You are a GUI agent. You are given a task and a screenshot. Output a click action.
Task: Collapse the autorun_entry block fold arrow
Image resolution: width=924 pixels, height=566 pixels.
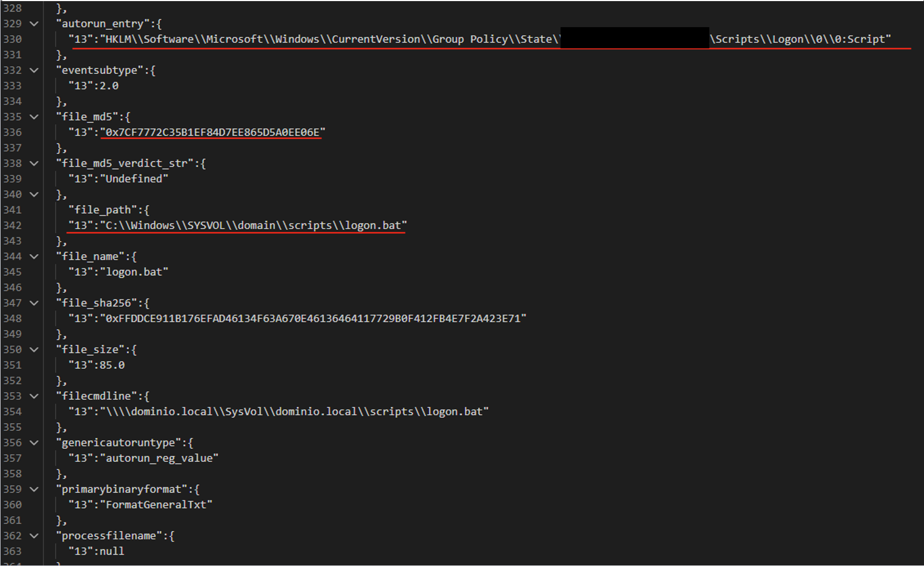click(34, 24)
